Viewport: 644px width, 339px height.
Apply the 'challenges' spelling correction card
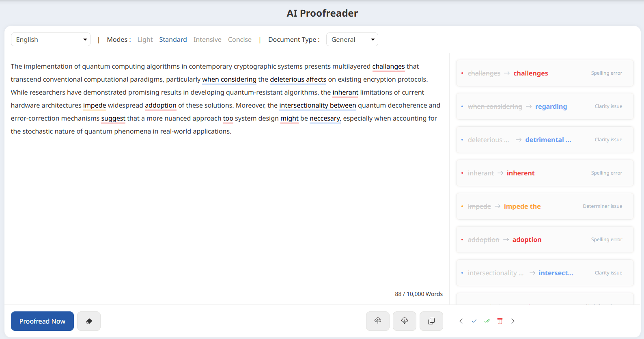click(545, 73)
